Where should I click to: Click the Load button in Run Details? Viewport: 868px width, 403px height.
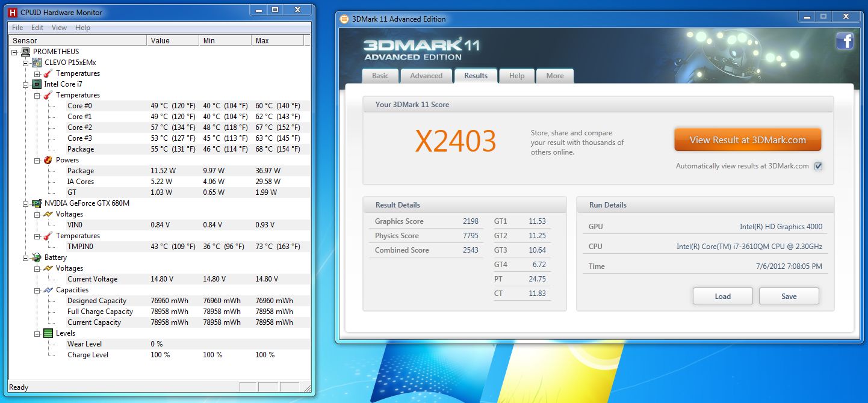pyautogui.click(x=723, y=296)
